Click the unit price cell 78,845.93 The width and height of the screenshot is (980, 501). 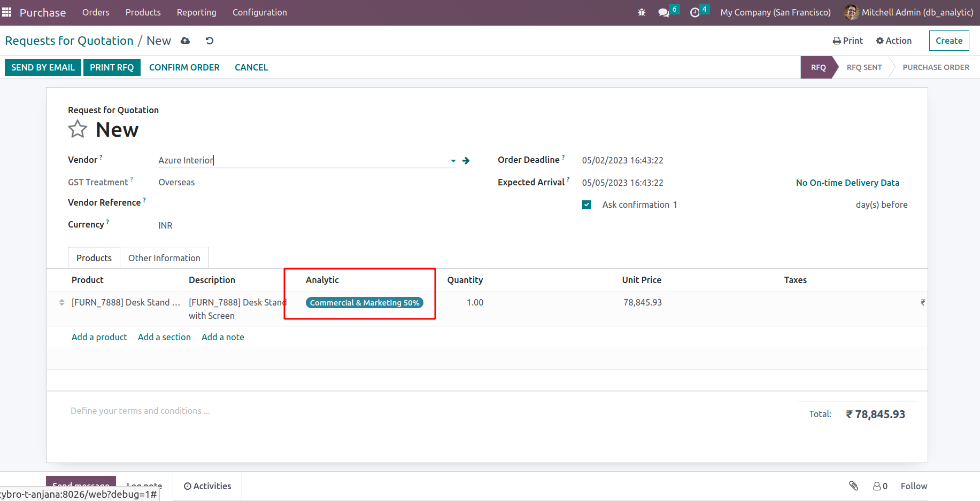[642, 302]
